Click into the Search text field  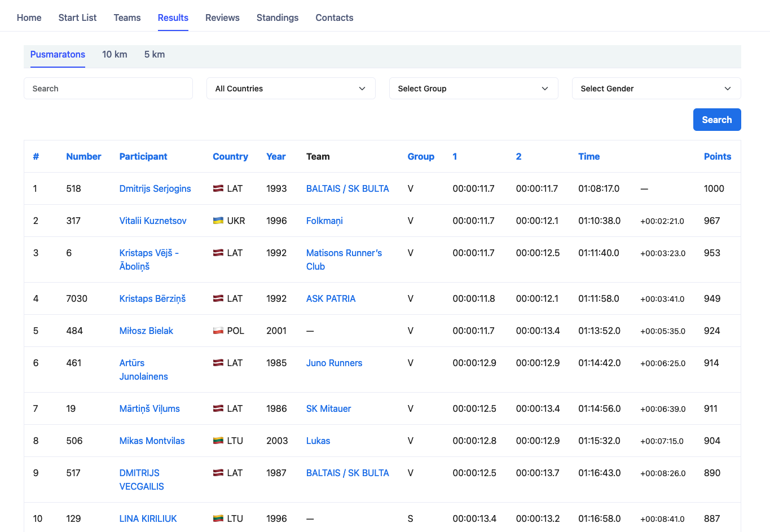point(108,89)
